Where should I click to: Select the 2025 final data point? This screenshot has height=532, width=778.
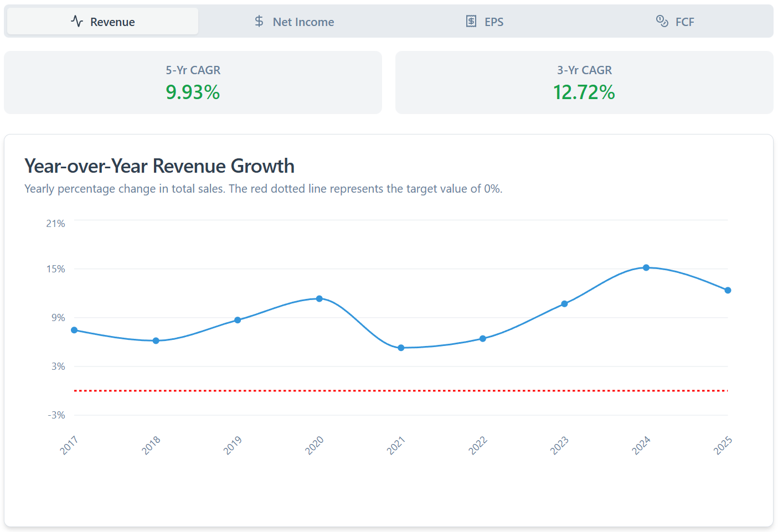728,291
